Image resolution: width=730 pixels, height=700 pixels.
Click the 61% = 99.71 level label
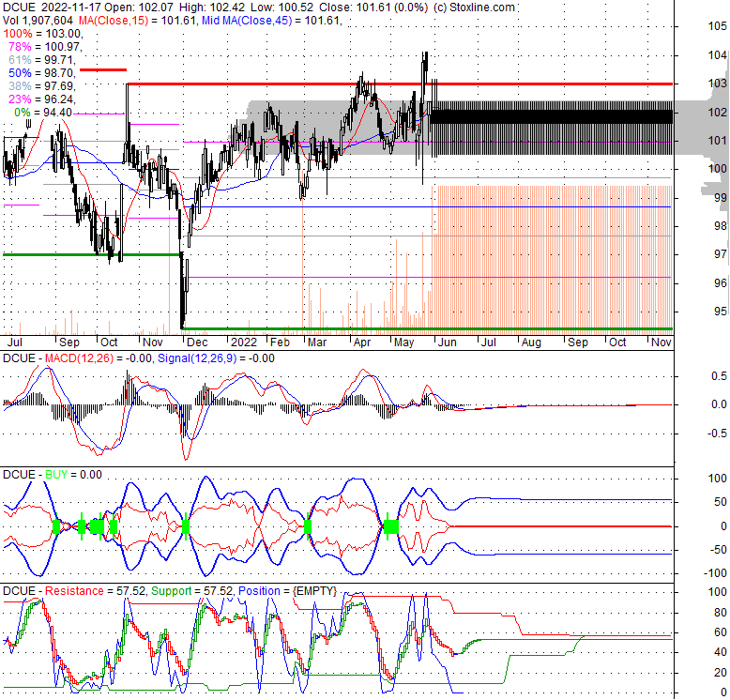tap(42, 59)
